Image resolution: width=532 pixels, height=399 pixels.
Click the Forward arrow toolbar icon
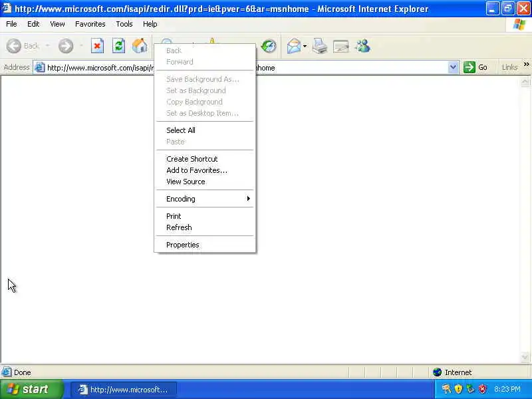(65, 46)
